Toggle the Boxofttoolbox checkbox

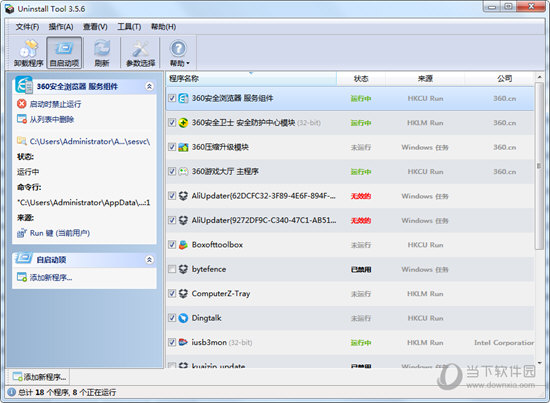pos(172,245)
